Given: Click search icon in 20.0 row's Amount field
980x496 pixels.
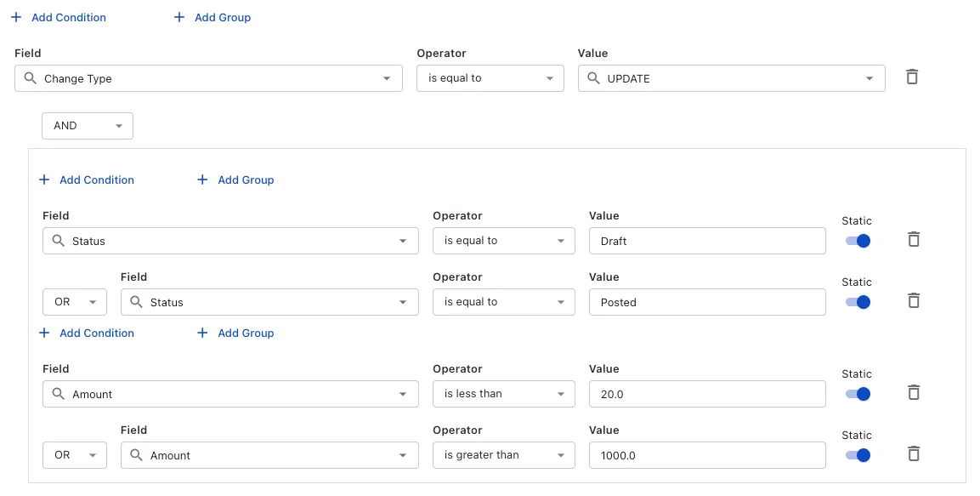Looking at the screenshot, I should pyautogui.click(x=58, y=394).
